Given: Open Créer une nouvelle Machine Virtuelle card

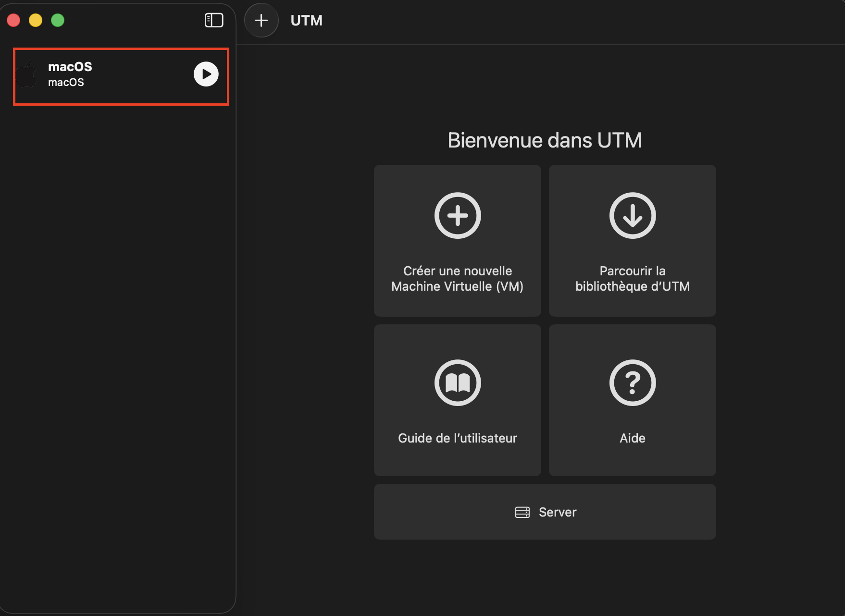Looking at the screenshot, I should [458, 241].
